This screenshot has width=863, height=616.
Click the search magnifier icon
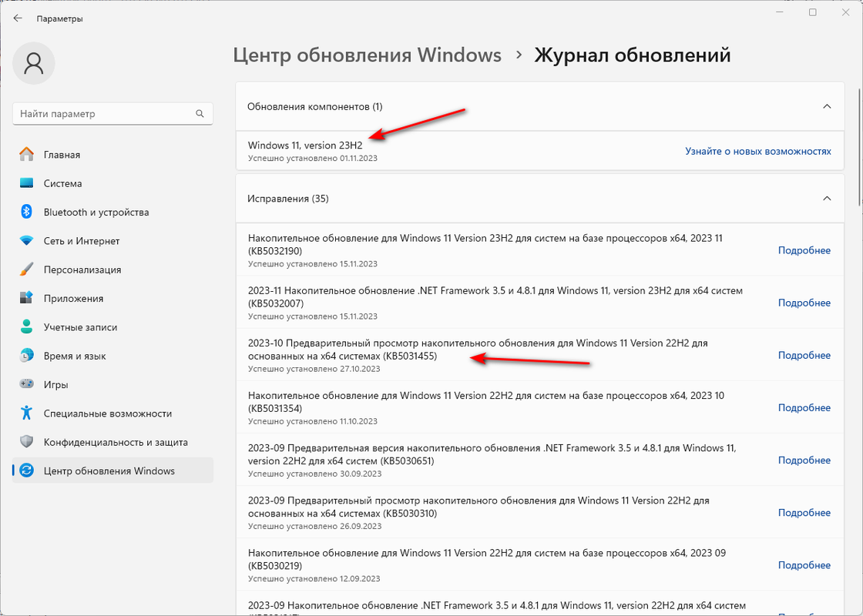(x=200, y=114)
